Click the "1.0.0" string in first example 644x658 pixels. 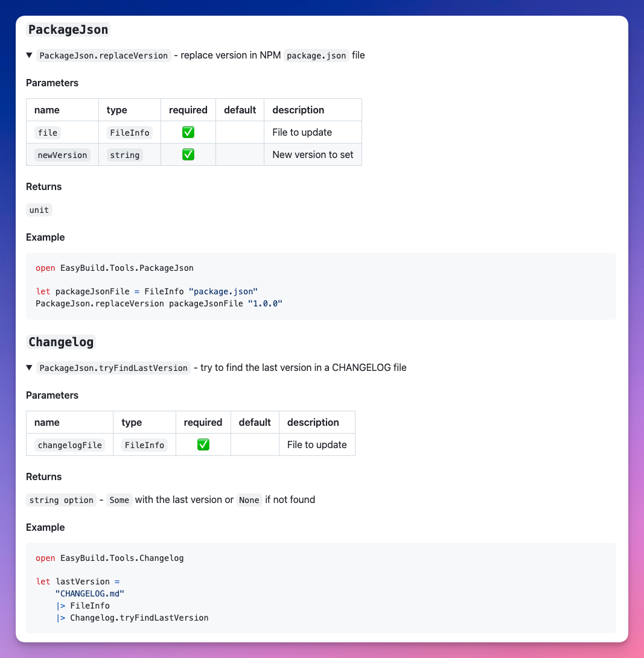[x=265, y=303]
